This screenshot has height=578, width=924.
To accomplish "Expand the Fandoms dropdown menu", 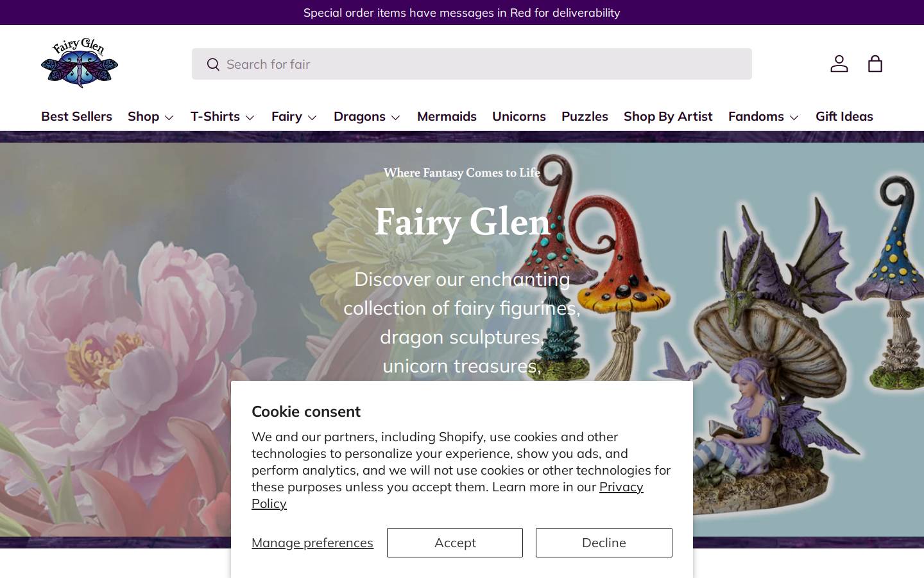I will (764, 116).
